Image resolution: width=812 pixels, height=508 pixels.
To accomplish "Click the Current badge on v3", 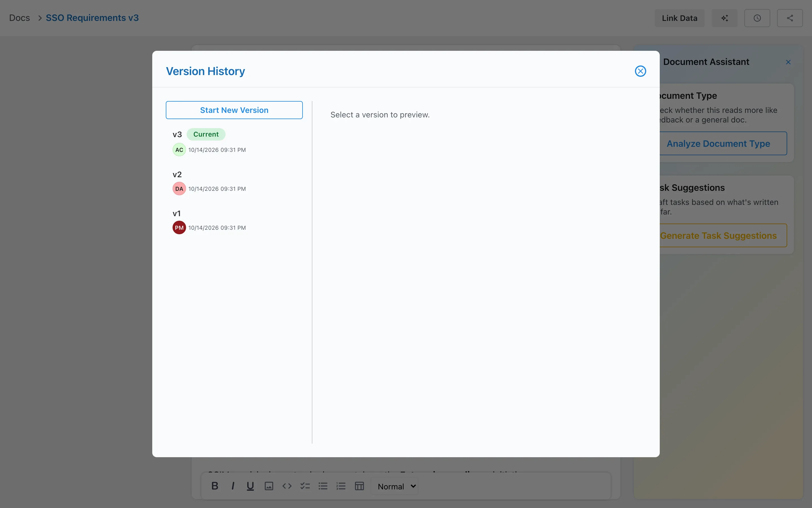I will pyautogui.click(x=206, y=134).
